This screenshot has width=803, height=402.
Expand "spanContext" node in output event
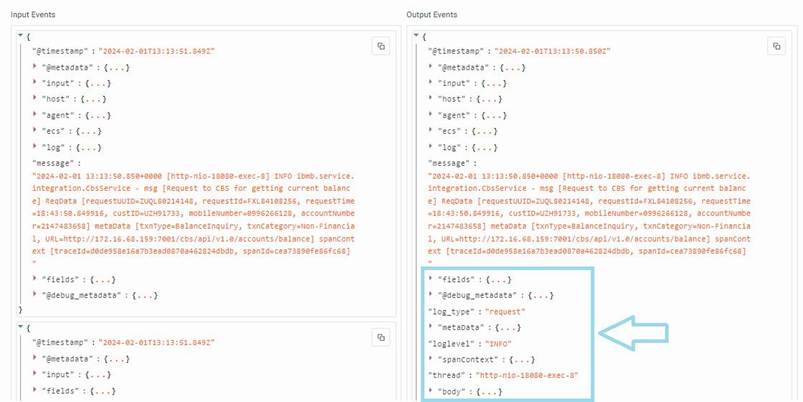pyautogui.click(x=431, y=358)
